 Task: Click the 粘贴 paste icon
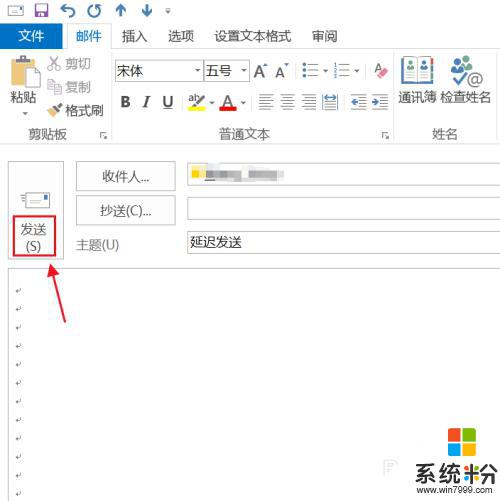tap(25, 72)
